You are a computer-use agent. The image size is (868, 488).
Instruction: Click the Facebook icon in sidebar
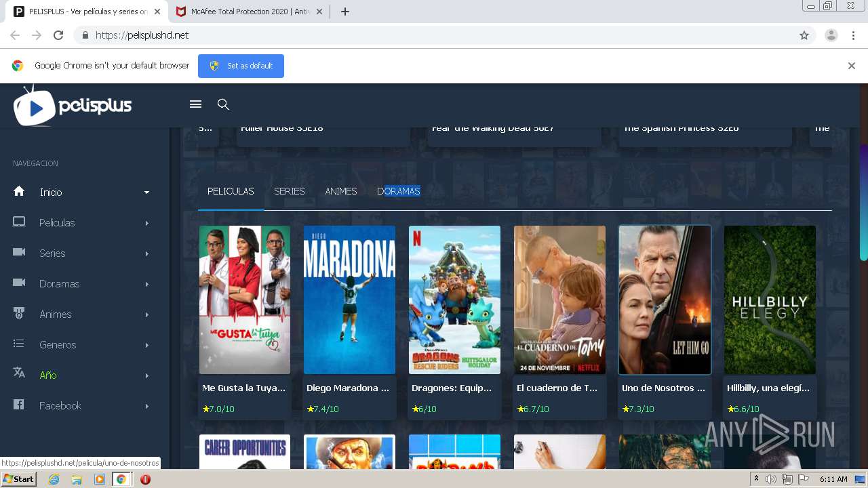click(x=19, y=405)
